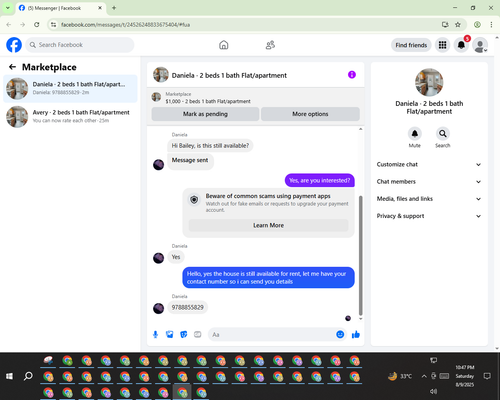The height and width of the screenshot is (400, 500).
Task: Show hidden system tray icons
Action: pyautogui.click(x=424, y=376)
